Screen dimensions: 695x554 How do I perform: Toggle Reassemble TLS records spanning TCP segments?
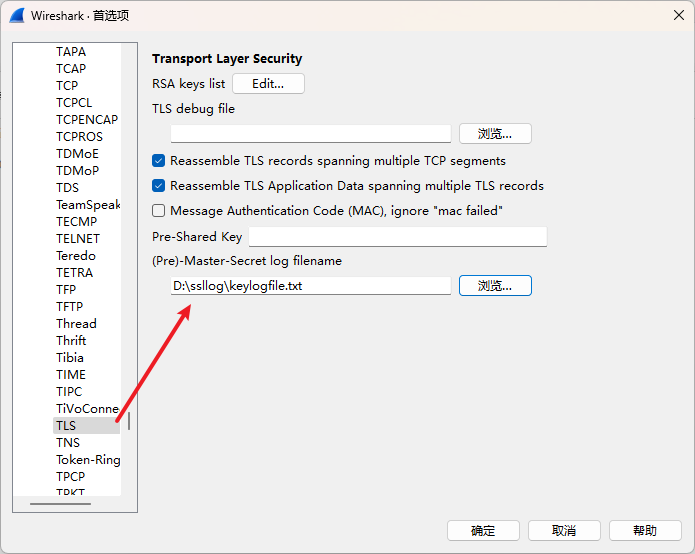(159, 161)
